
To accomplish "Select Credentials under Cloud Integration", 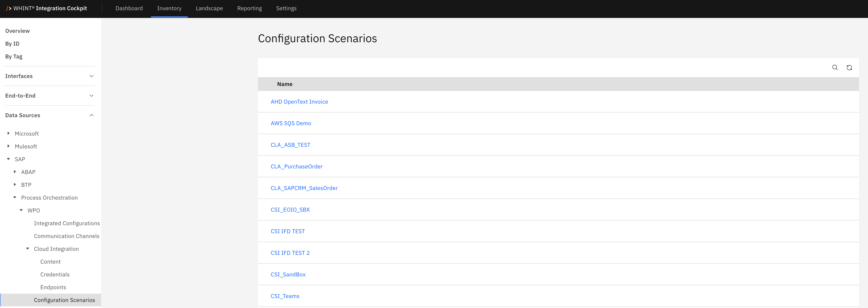I will point(55,275).
